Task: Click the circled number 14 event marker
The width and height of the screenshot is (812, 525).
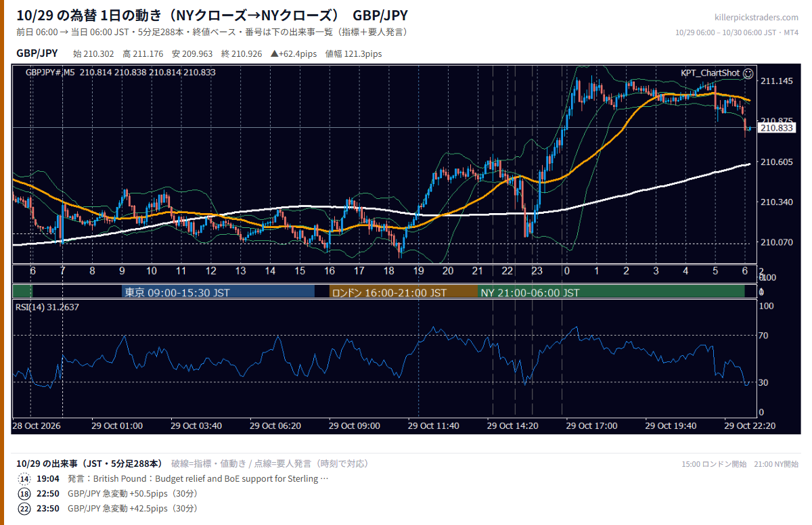Action: [24, 479]
